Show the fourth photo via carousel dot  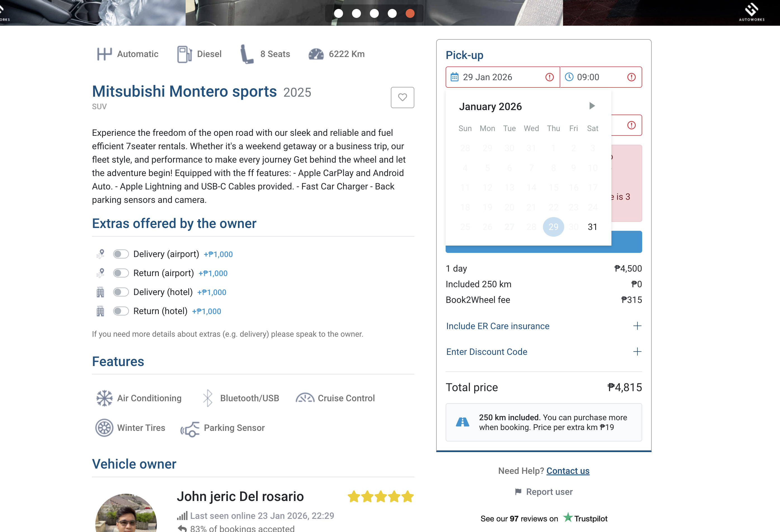(x=392, y=13)
